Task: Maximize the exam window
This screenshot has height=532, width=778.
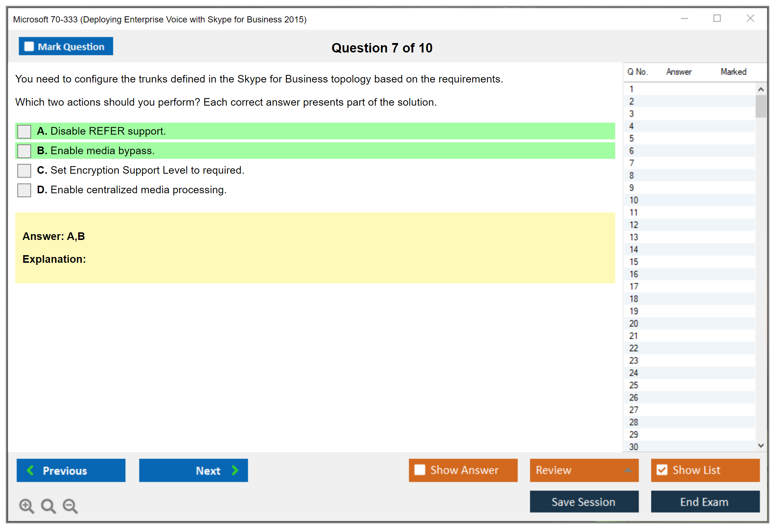Action: click(717, 18)
